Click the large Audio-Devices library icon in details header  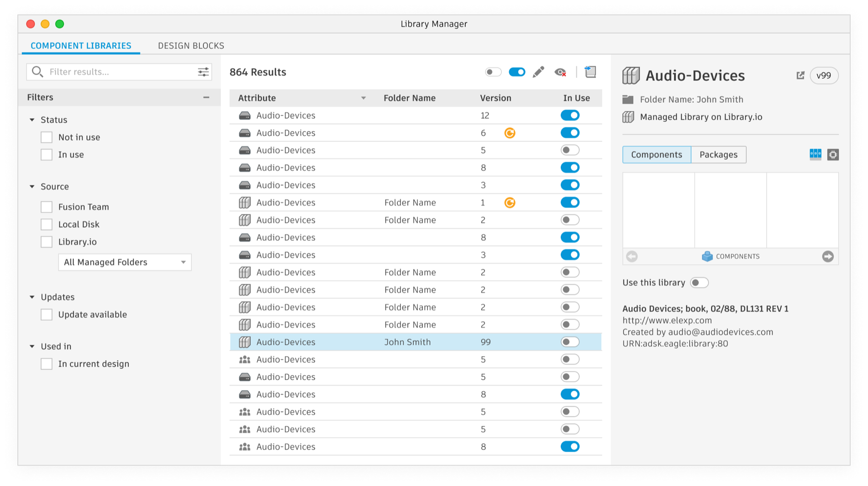(631, 76)
